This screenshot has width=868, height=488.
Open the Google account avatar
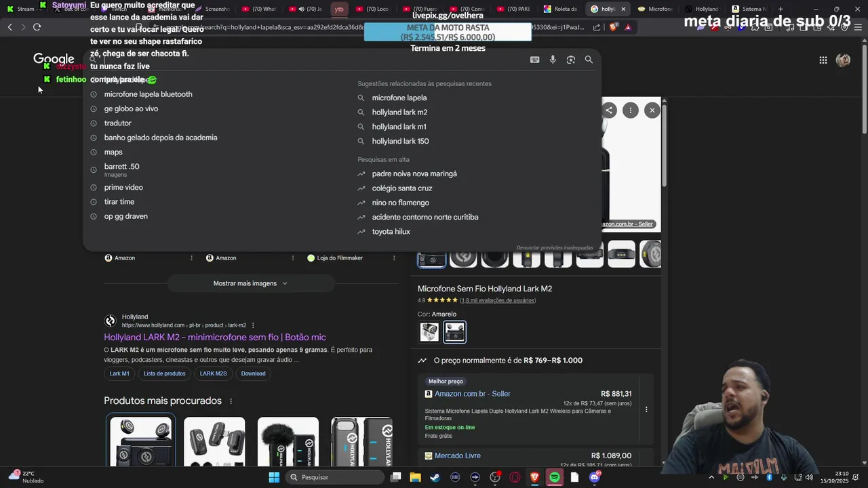pyautogui.click(x=843, y=60)
